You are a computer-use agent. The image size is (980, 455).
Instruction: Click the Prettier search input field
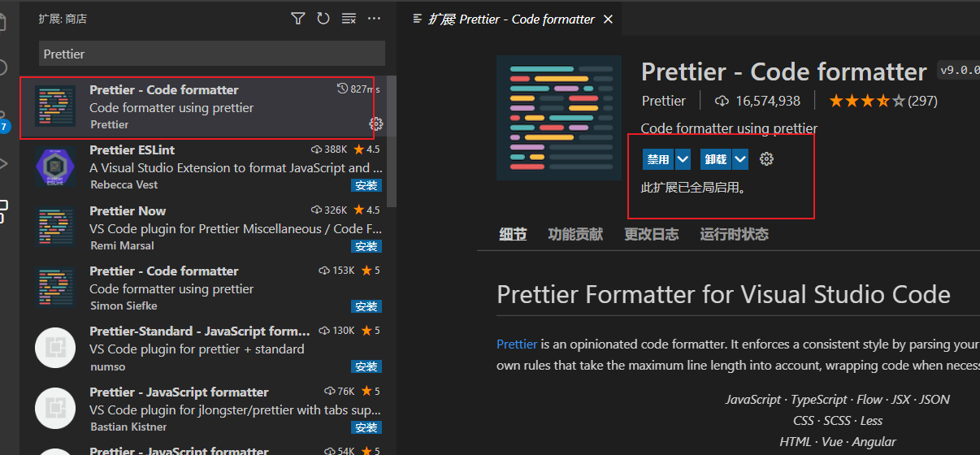(211, 54)
